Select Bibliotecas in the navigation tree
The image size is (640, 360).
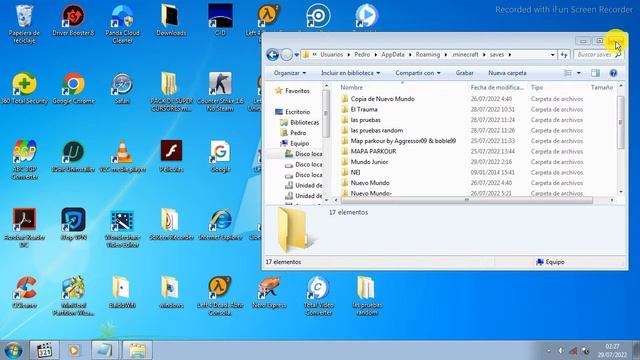click(300, 122)
